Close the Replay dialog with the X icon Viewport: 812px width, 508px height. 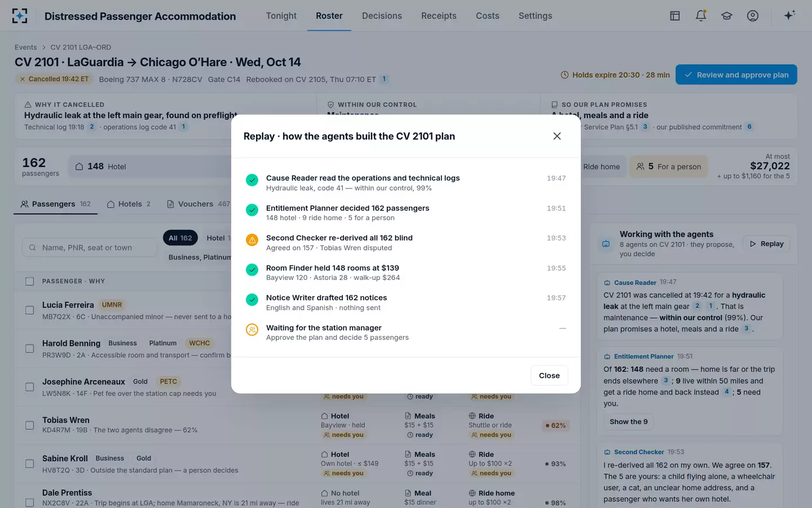(557, 136)
